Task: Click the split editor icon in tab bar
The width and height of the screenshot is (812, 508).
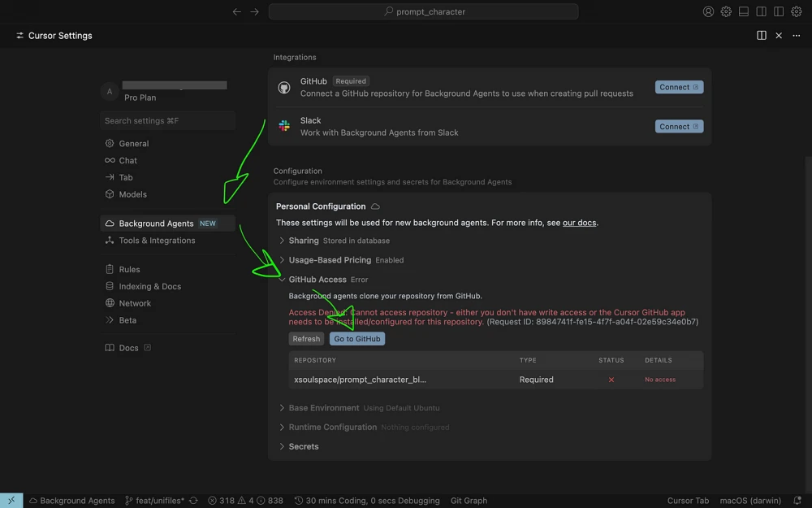Action: 762,36
